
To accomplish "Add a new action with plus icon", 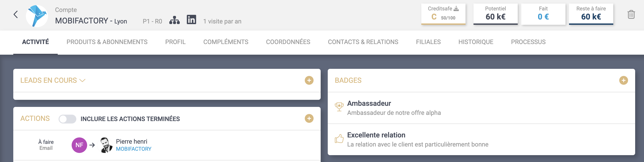I will tap(309, 118).
